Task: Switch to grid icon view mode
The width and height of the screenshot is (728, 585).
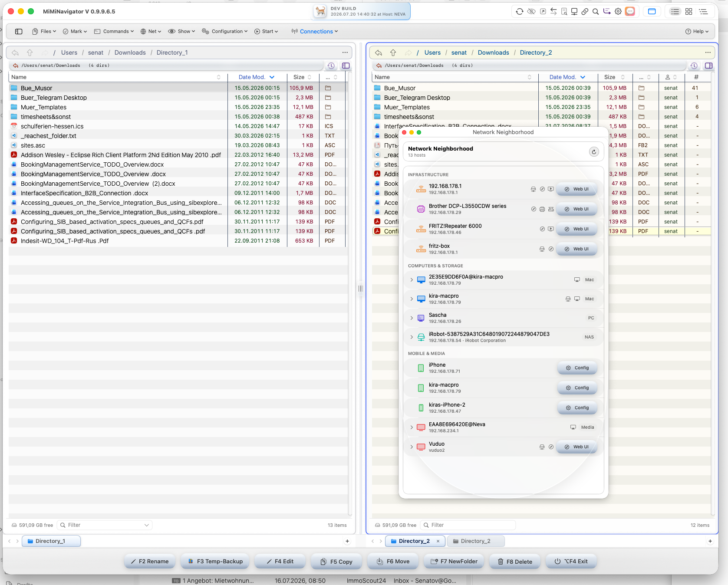Action: point(689,12)
